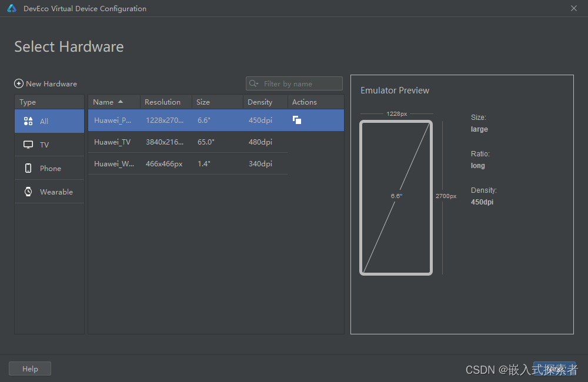This screenshot has width=588, height=382.
Task: Click the New Hardware label
Action: pyautogui.click(x=51, y=84)
